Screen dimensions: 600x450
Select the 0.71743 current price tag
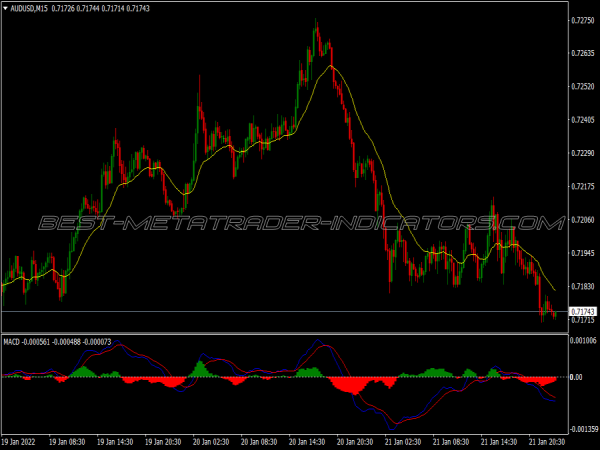tap(583, 312)
